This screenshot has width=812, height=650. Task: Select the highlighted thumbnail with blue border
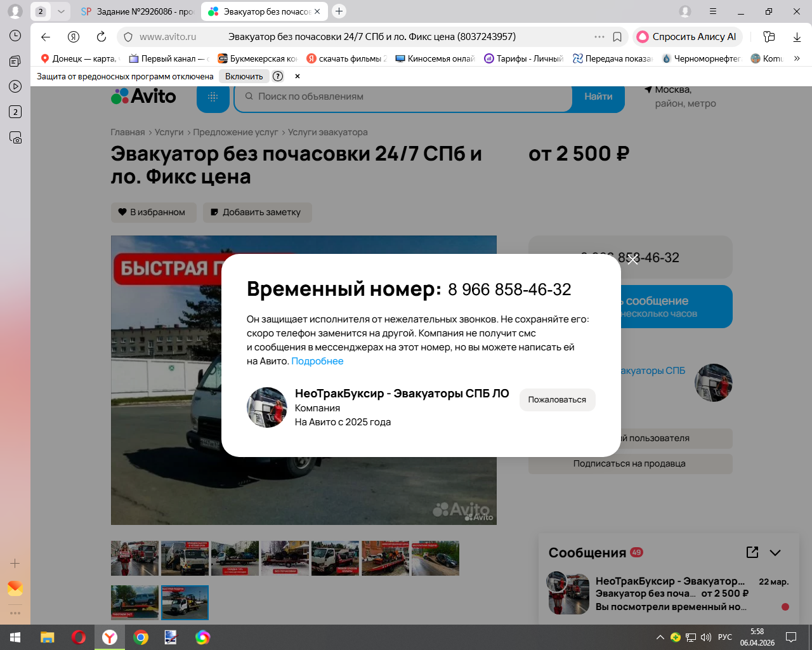click(x=185, y=602)
